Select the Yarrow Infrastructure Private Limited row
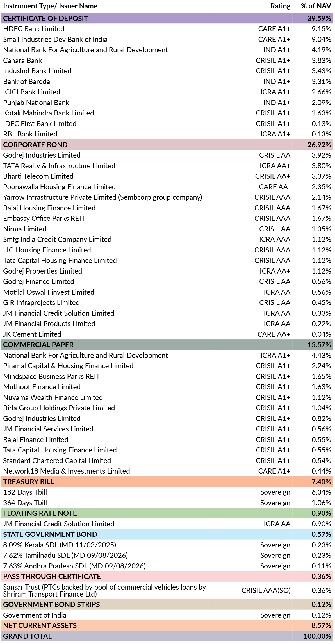The height and width of the screenshot is (644, 335). point(167,197)
